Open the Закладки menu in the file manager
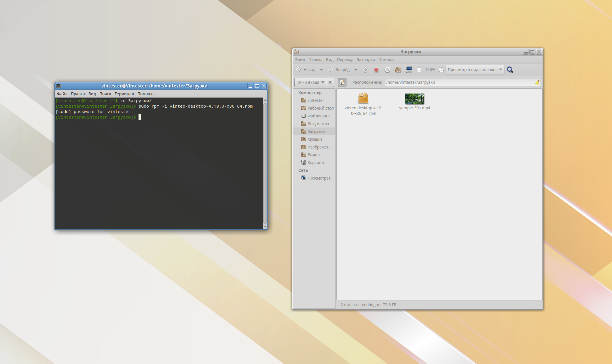612x364 pixels. 365,60
